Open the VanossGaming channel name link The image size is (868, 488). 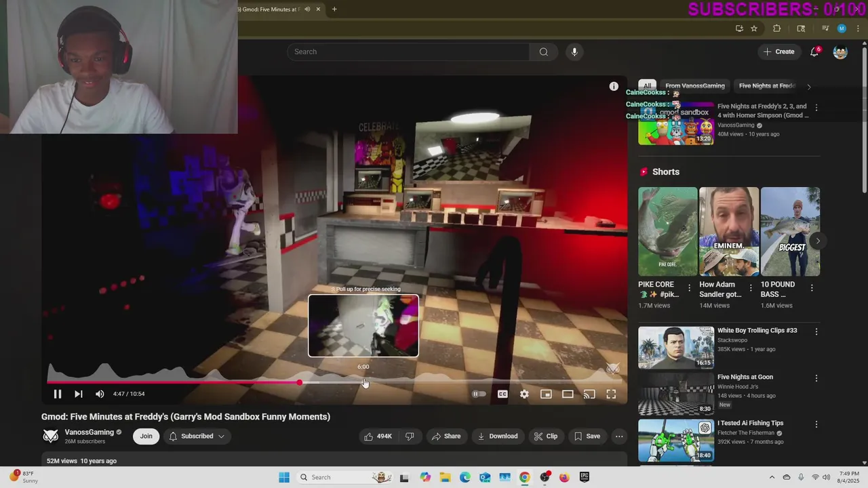click(90, 432)
